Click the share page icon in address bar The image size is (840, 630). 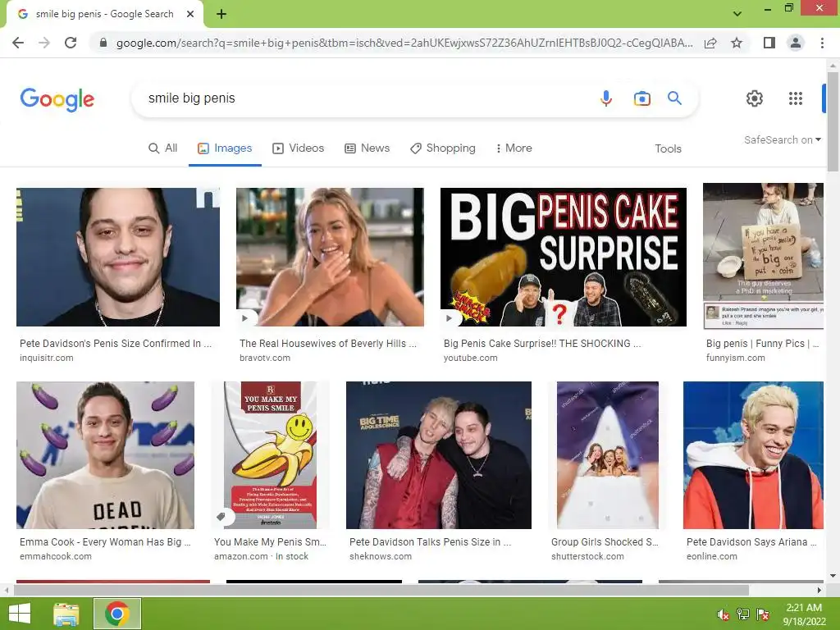[x=710, y=43]
